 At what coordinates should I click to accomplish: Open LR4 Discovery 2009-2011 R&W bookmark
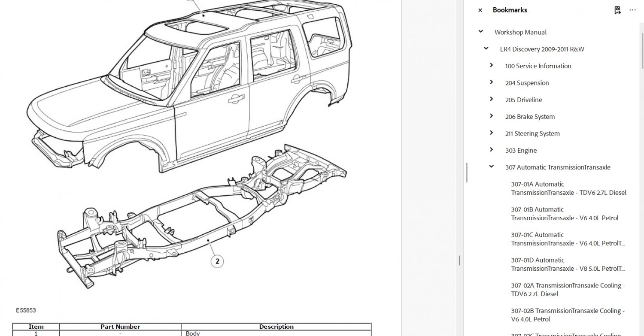click(542, 49)
